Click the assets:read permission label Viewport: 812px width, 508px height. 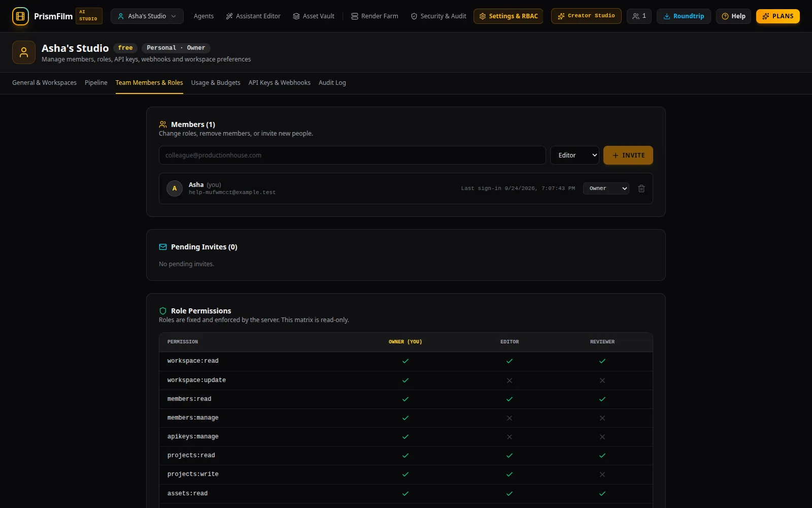187,494
